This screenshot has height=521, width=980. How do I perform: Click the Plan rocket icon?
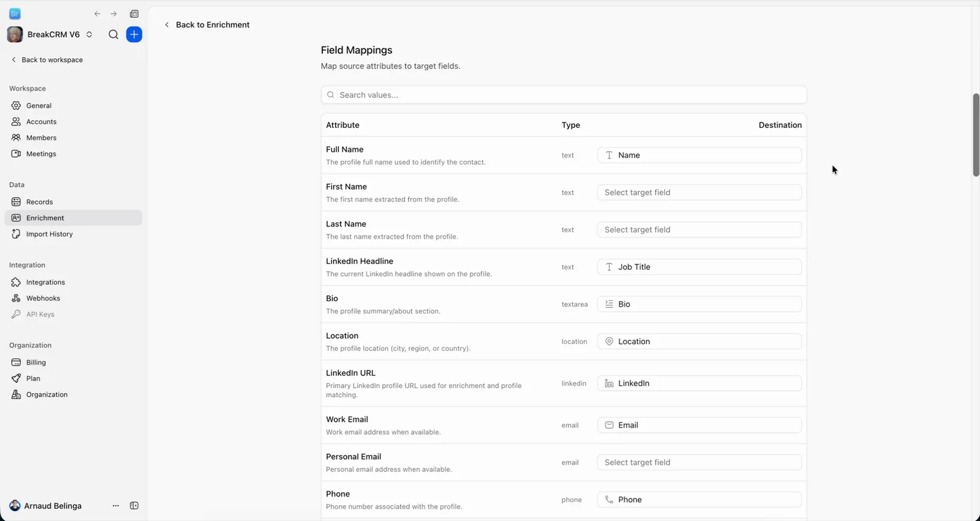[x=16, y=378]
